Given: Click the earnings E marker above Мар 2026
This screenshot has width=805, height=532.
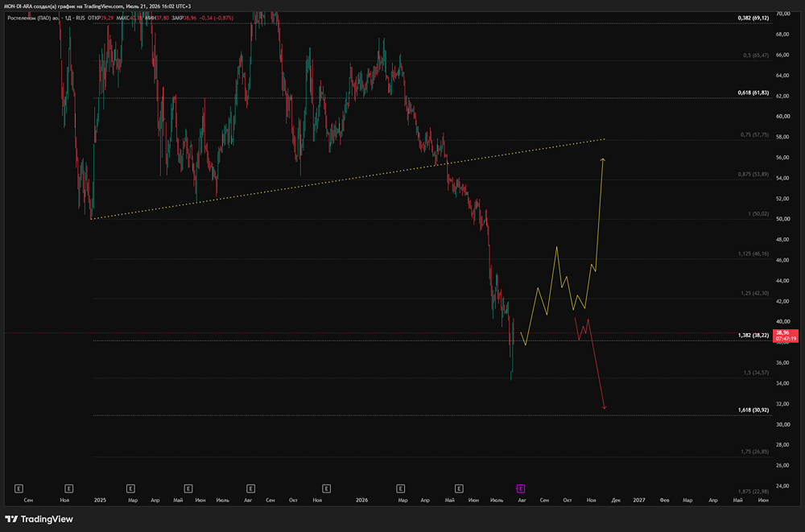Looking at the screenshot, I should click(x=400, y=489).
